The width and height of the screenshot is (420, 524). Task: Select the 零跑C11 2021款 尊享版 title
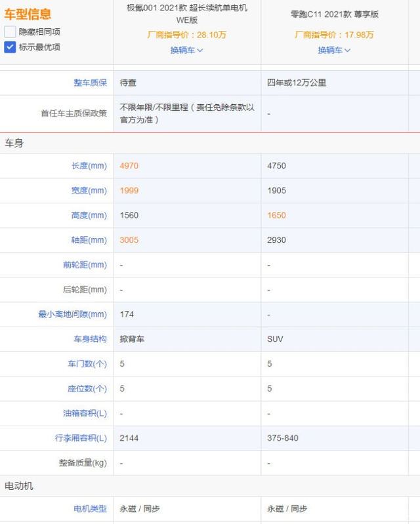click(335, 14)
